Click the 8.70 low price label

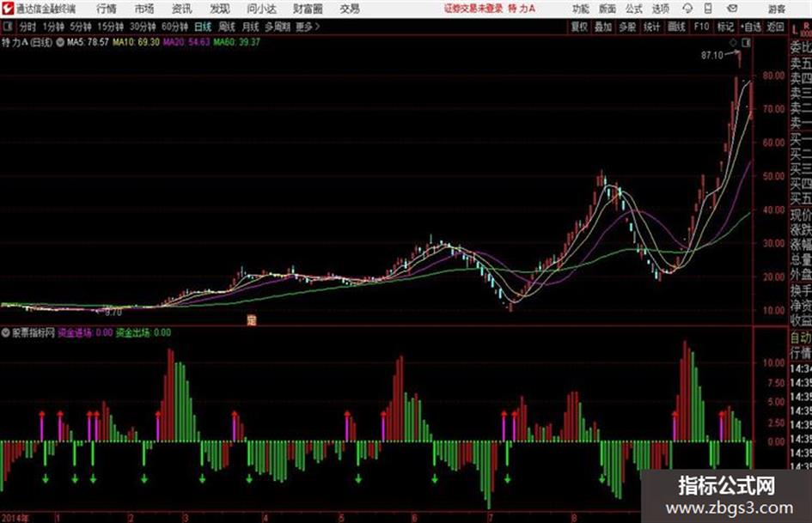point(113,313)
